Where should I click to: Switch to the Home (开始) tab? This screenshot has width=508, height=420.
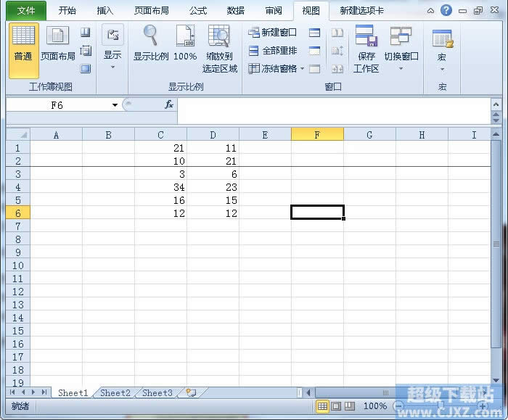click(x=67, y=11)
